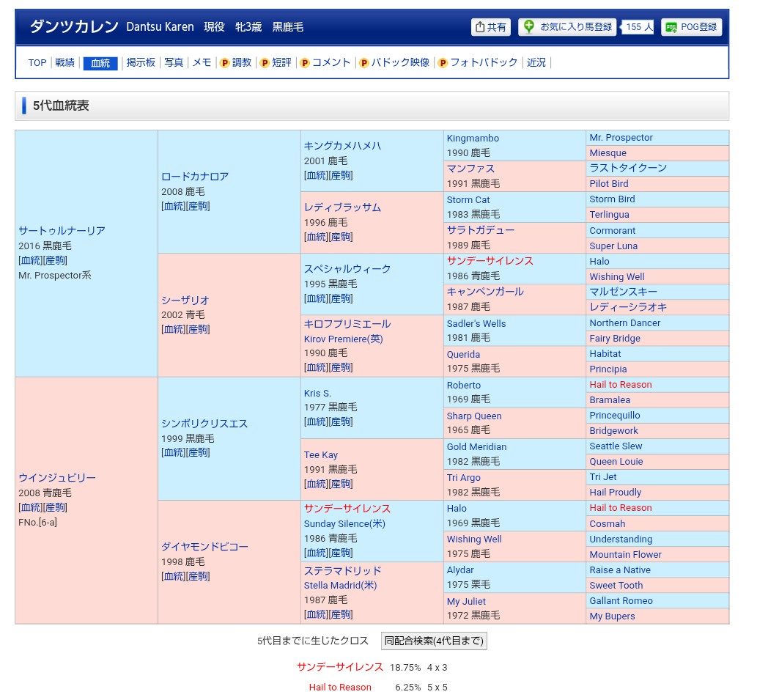768x700 pixels.
Task: Click the 155 人 favorites count
Action: click(639, 27)
